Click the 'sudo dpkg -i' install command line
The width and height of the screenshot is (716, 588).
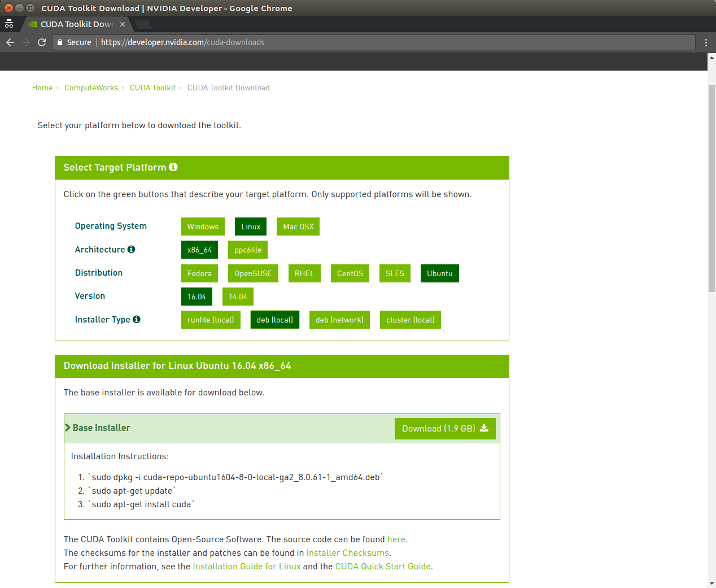[x=236, y=477]
